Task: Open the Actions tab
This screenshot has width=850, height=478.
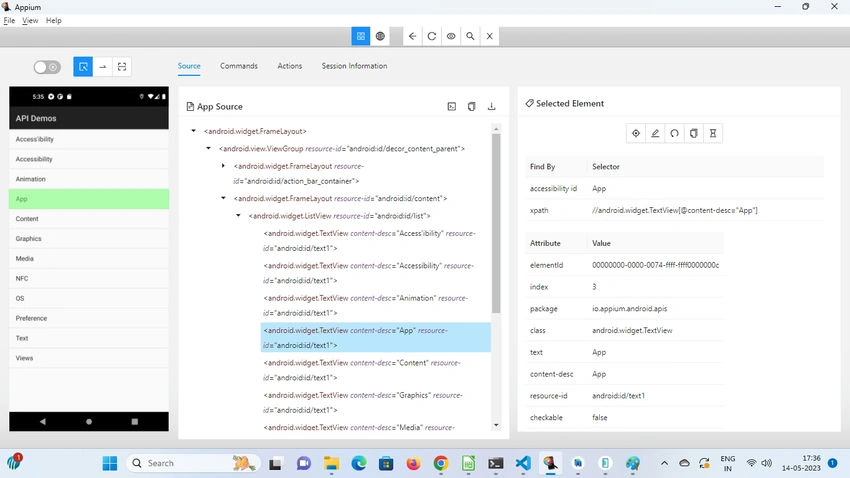Action: pyautogui.click(x=290, y=66)
